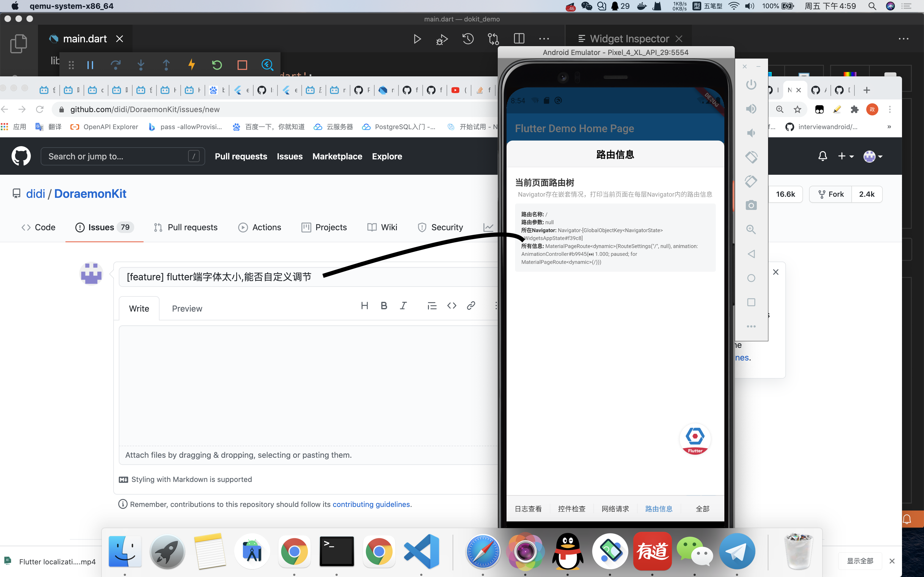
Task: Apply bold formatting in the issue editor
Action: 384,305
